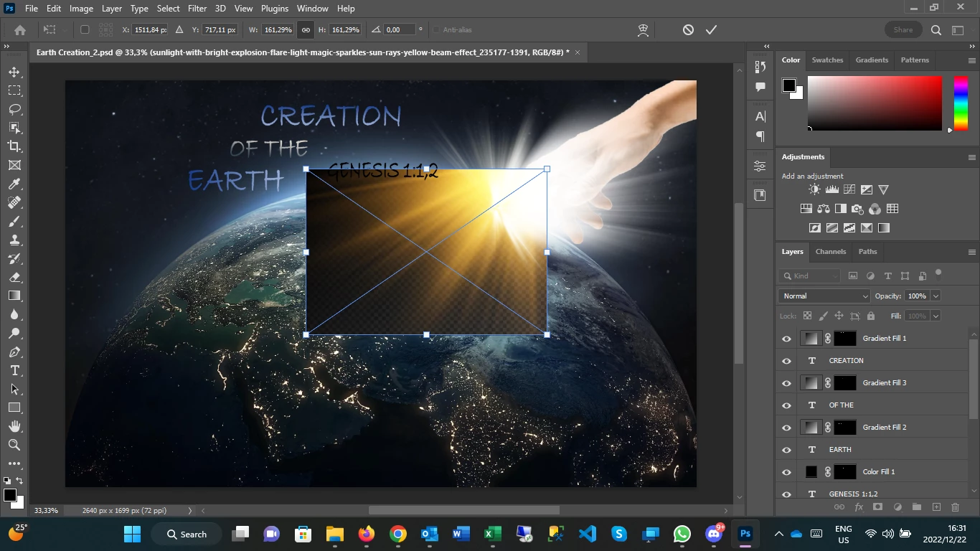The height and width of the screenshot is (551, 980).
Task: Select the Eyedropper tool
Action: click(x=14, y=184)
